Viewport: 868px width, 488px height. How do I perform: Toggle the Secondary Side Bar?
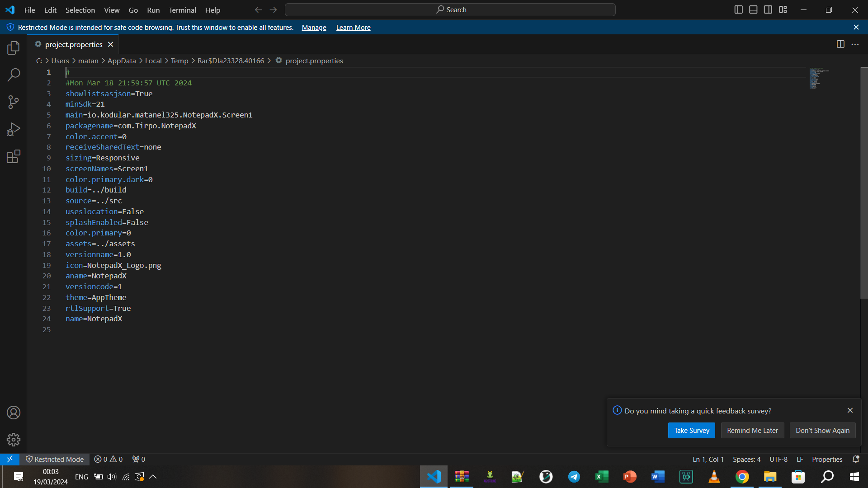[768, 9]
